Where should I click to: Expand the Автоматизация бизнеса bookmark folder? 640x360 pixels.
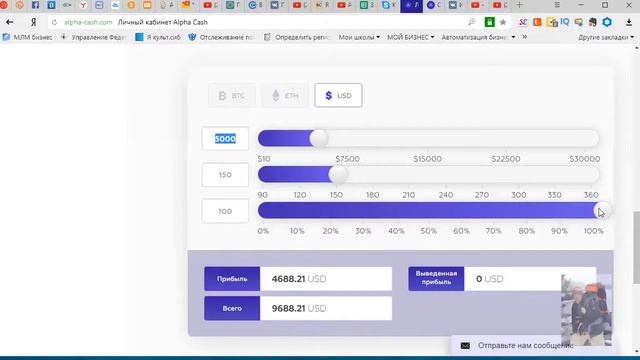pyautogui.click(x=478, y=37)
